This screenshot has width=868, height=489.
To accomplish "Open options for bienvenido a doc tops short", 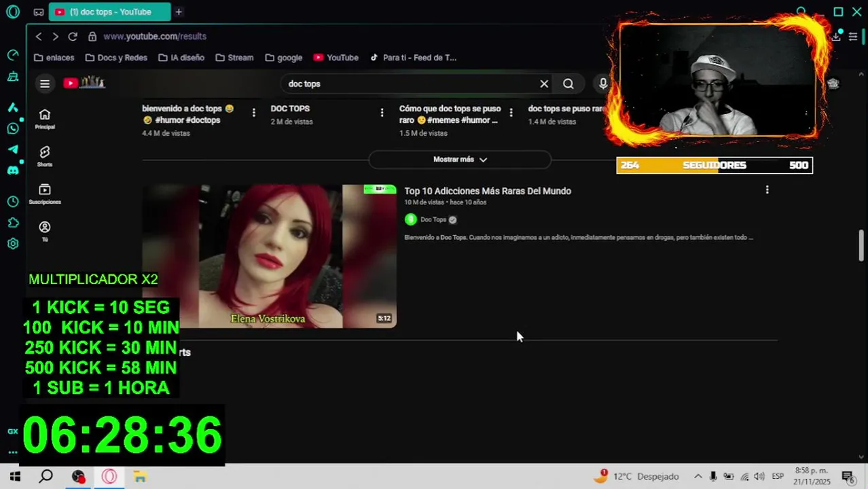I will coord(253,112).
